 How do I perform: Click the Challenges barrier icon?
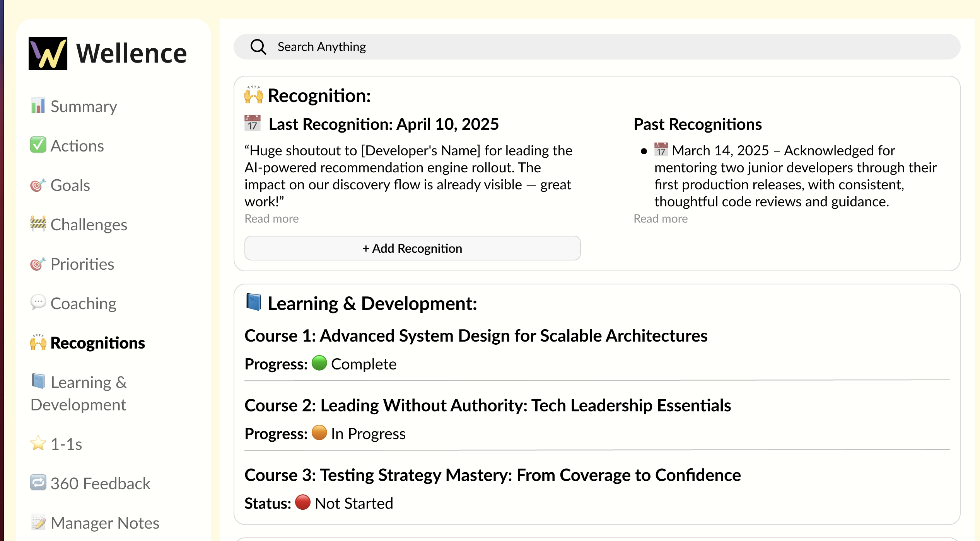pyautogui.click(x=38, y=224)
